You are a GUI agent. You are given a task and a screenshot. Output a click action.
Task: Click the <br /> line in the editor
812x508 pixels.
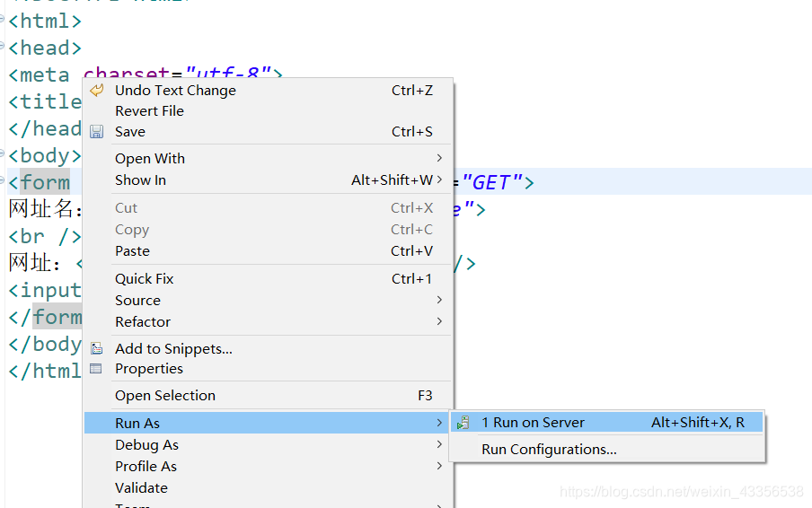pyautogui.click(x=45, y=236)
